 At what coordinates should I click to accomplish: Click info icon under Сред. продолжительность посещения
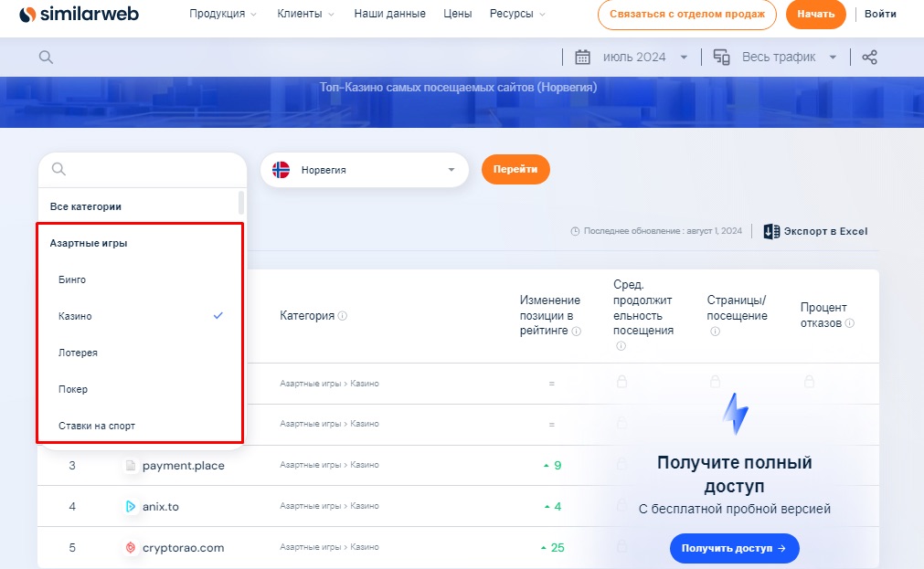(621, 346)
